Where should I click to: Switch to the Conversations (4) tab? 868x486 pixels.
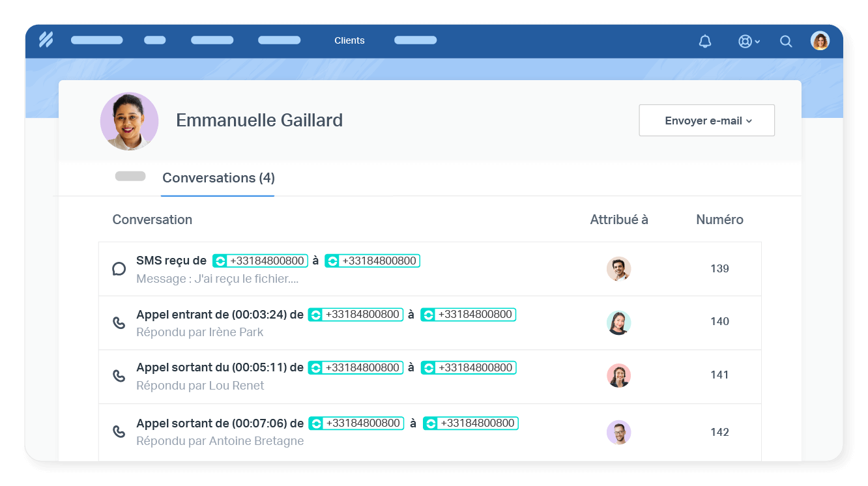pyautogui.click(x=218, y=178)
